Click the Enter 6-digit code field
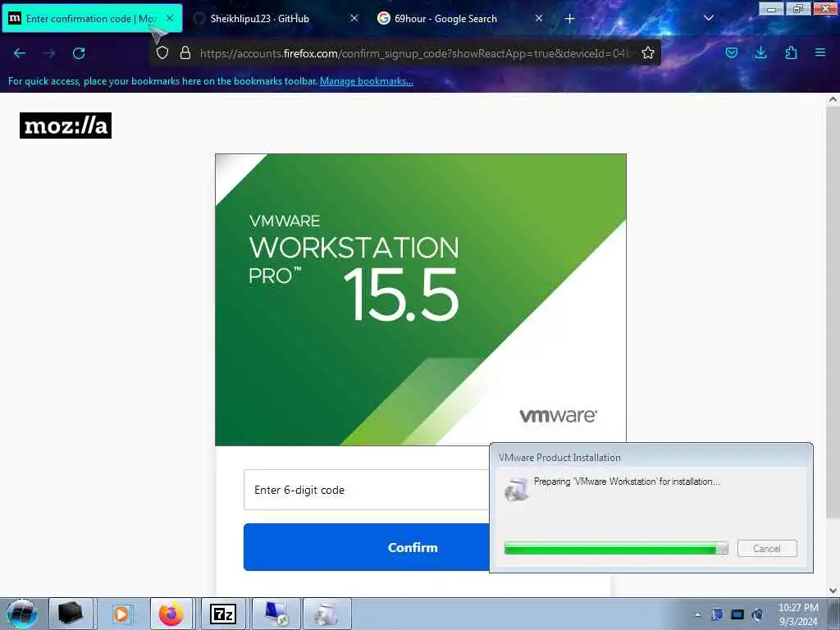Viewport: 840px width, 630px height. 367,490
